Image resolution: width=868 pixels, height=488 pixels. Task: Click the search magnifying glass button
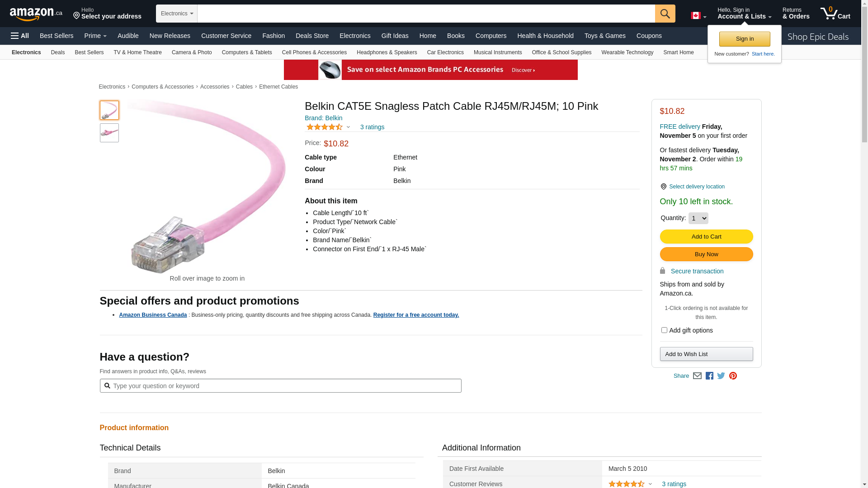[x=665, y=14]
